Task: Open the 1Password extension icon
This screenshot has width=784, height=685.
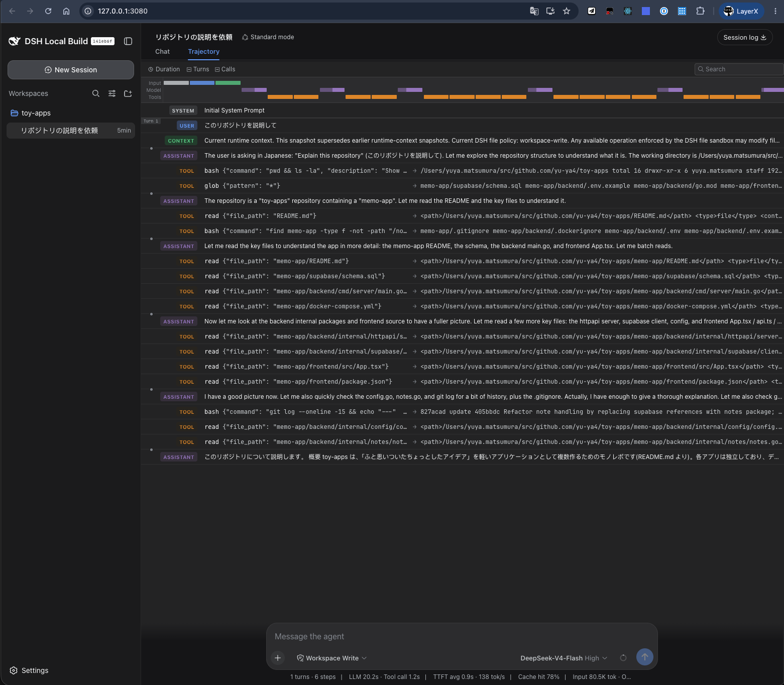Action: coord(664,11)
